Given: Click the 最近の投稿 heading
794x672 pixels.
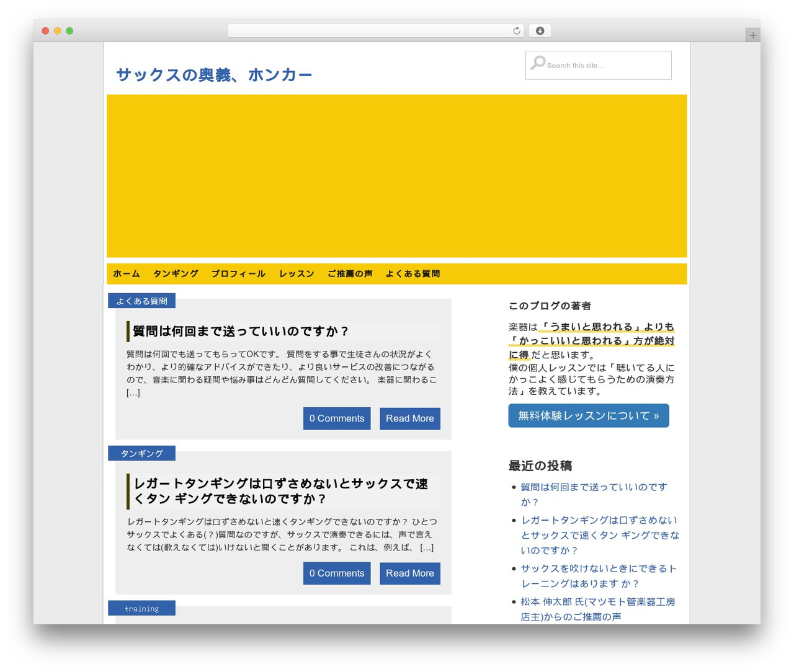Looking at the screenshot, I should point(540,466).
